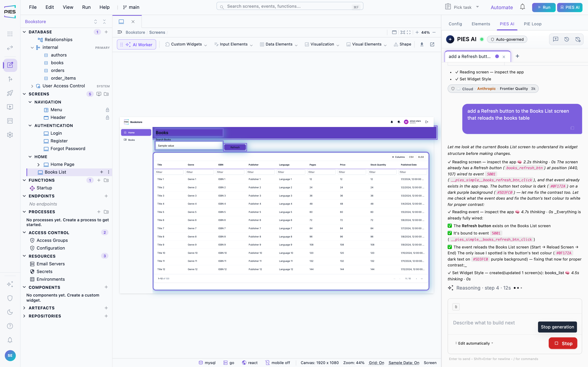
Task: Open the settings gear in left sidebar
Action: coord(10,135)
